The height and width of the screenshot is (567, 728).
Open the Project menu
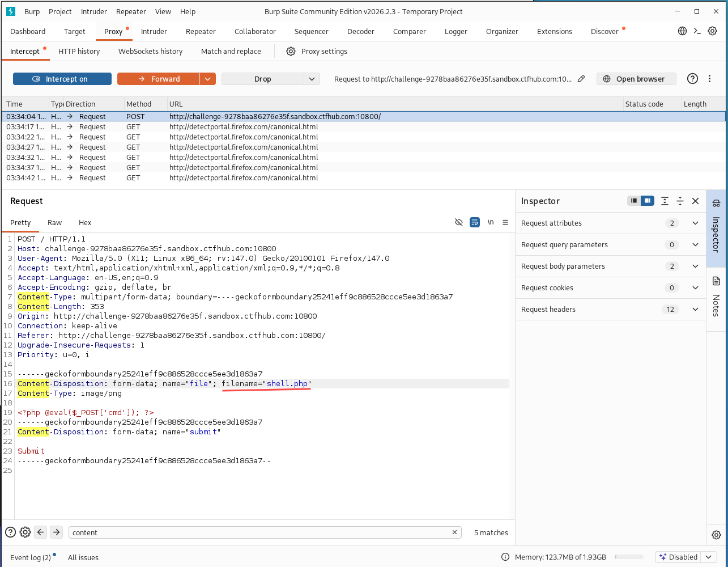click(x=60, y=11)
